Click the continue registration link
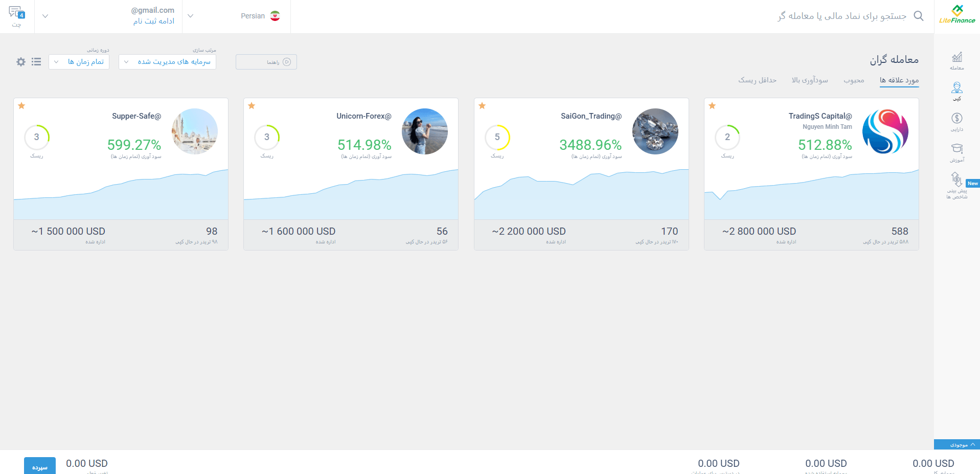Viewport: 980px width, 474px height. pos(154,21)
